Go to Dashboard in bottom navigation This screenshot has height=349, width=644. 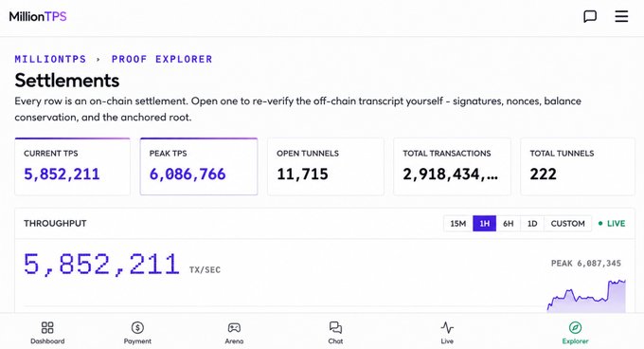pos(47,333)
